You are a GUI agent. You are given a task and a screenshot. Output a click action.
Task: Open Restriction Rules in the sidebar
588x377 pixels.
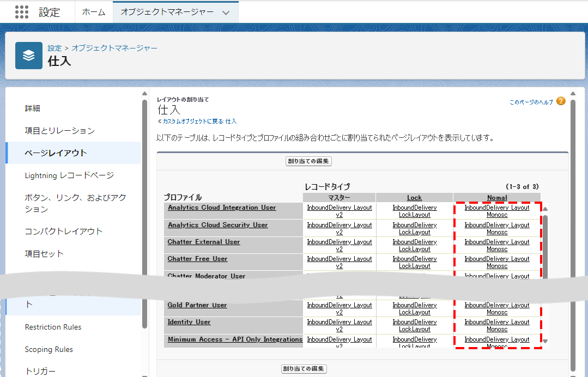tap(53, 327)
